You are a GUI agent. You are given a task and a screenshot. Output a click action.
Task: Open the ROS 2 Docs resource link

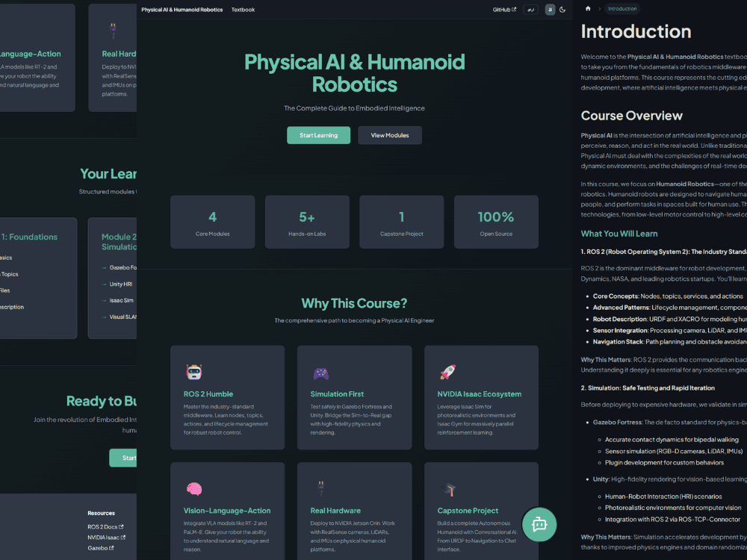pyautogui.click(x=105, y=526)
